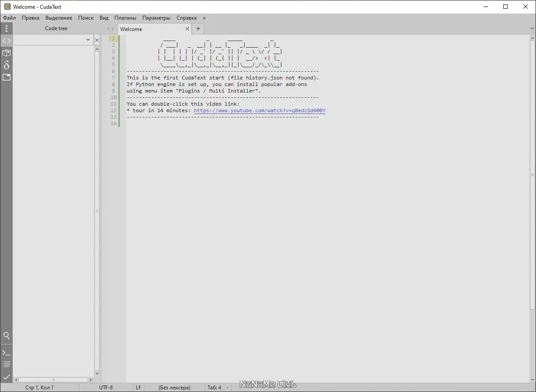Viewport: 536px width, 392px height.
Task: Open the YouTube tour video link
Action: [259, 110]
